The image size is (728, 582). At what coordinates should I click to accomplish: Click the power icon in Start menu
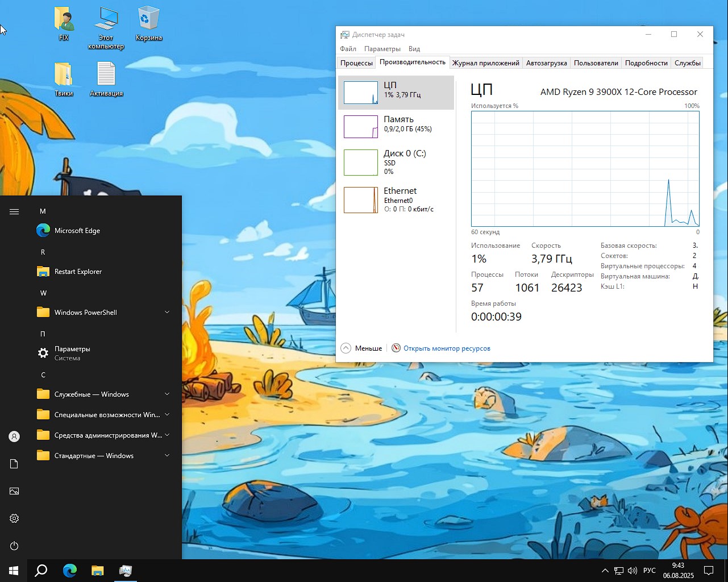[14, 546]
